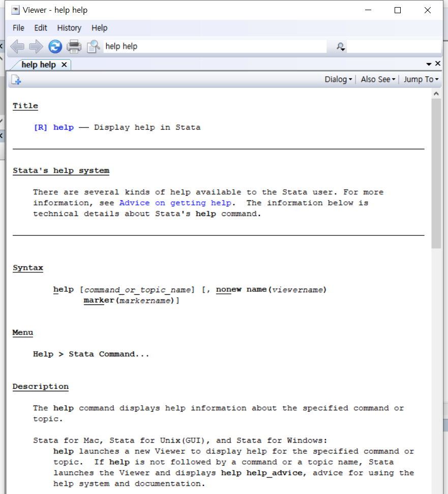Minimize the Viewer window
Image resolution: width=448 pixels, height=494 pixels.
(x=368, y=10)
